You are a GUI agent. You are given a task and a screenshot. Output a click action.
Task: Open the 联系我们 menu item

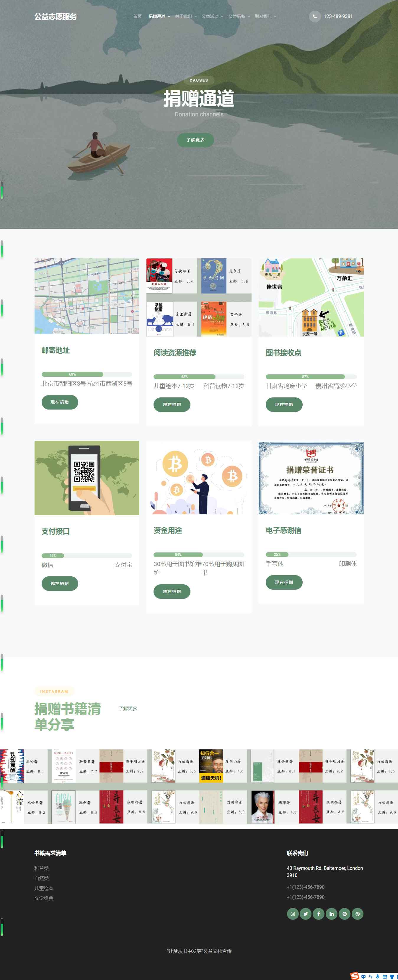(x=265, y=16)
